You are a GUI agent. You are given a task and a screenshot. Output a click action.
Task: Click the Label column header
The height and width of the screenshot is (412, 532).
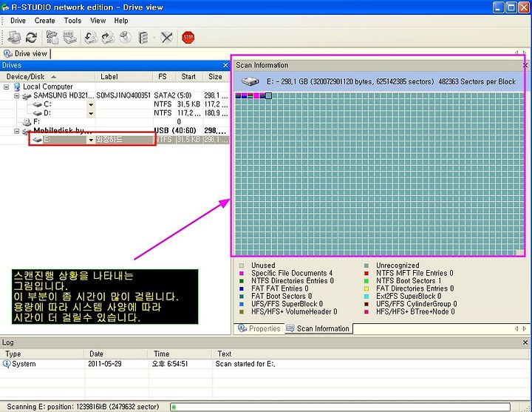[124, 76]
